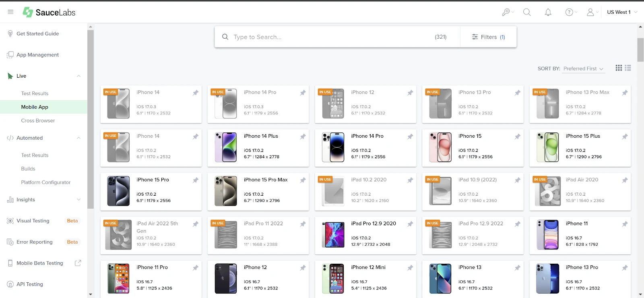Click the iPad 10.2 2020 device name
This screenshot has width=644, height=298.
pos(369,180)
